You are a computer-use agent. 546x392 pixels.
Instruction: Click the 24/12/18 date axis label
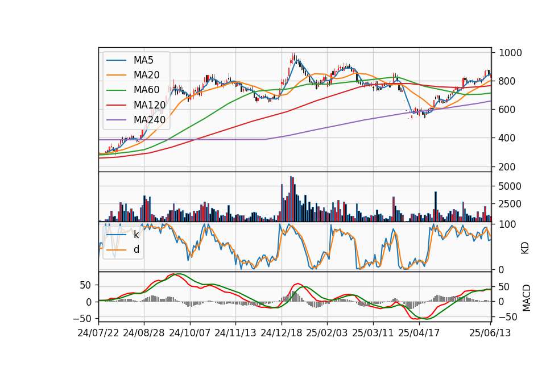tap(282, 333)
